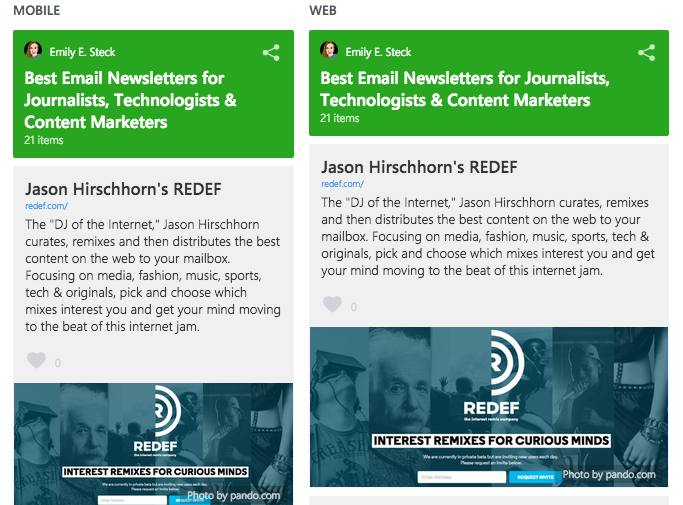Click the share icon in the Mobile header
Viewport: 683px width, 505px height.
271,53
